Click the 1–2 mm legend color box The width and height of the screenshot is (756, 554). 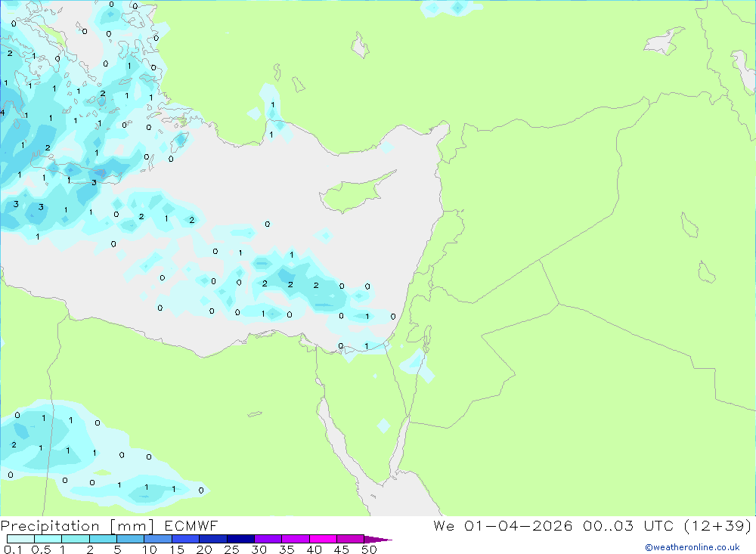[76, 539]
